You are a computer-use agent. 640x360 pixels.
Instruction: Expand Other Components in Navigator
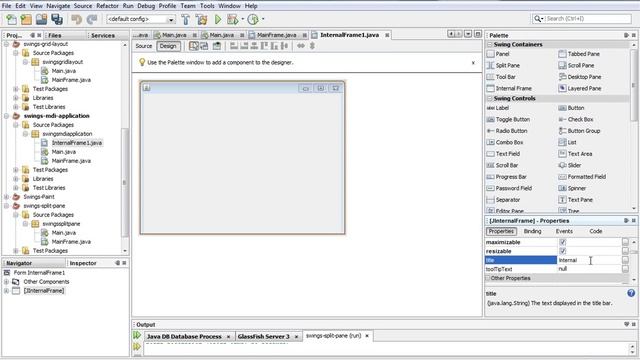pos(6,282)
